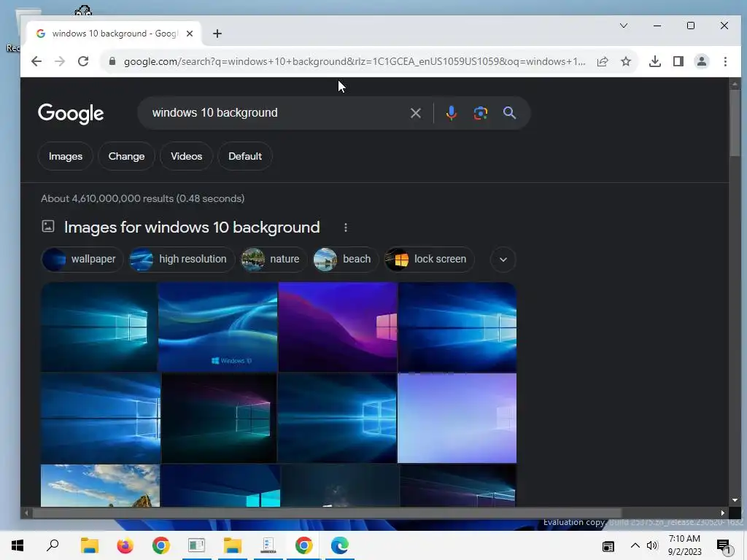Select the Videos filter chip
Viewport: 747px width, 560px height.
(x=186, y=156)
